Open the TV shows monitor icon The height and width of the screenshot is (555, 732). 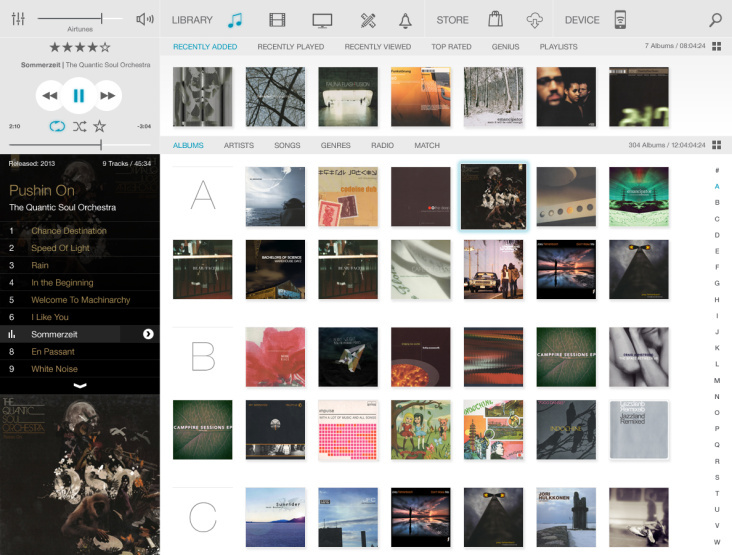pos(322,20)
